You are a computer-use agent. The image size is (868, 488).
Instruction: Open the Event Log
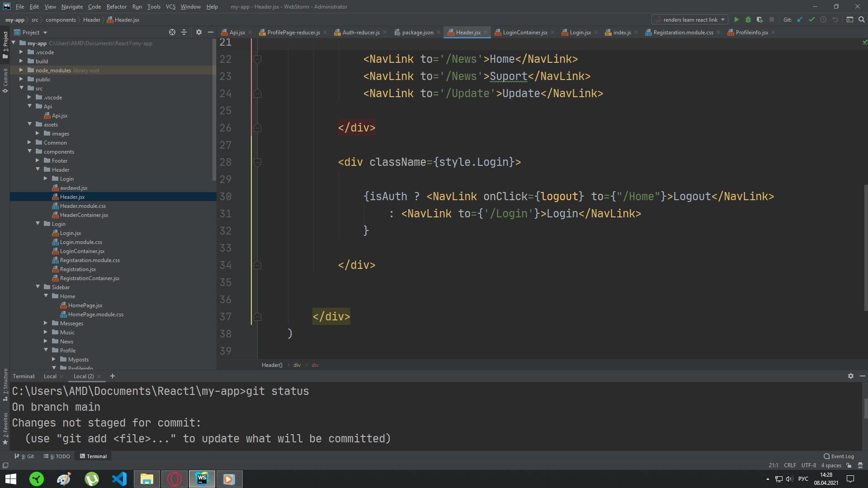(839, 456)
